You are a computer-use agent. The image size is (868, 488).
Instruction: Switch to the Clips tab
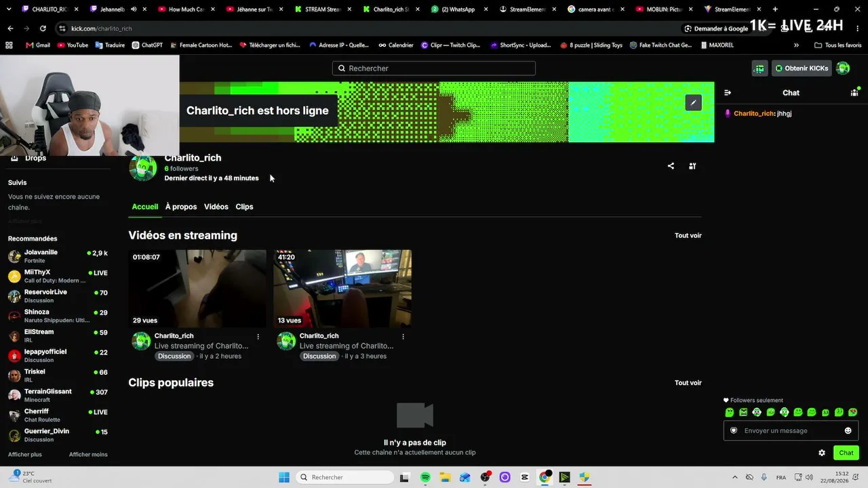coord(244,207)
